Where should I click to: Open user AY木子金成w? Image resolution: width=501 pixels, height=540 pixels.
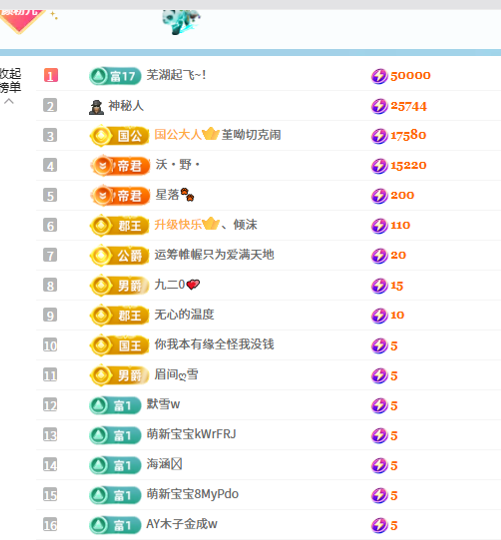pos(182,524)
